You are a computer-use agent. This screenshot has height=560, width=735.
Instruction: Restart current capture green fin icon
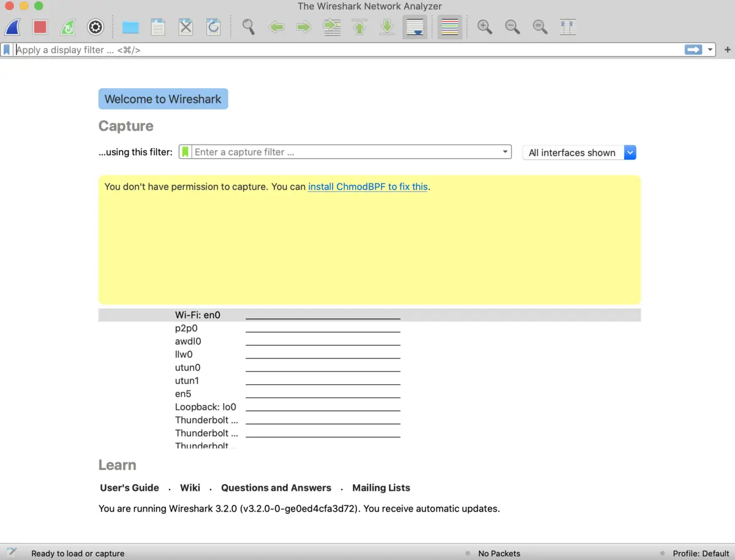(67, 27)
